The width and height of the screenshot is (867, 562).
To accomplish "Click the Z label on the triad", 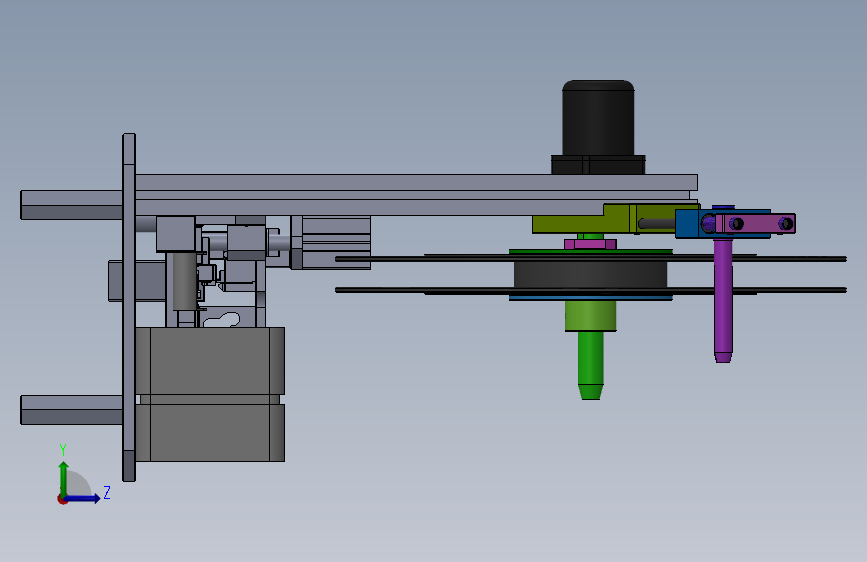I will (107, 492).
